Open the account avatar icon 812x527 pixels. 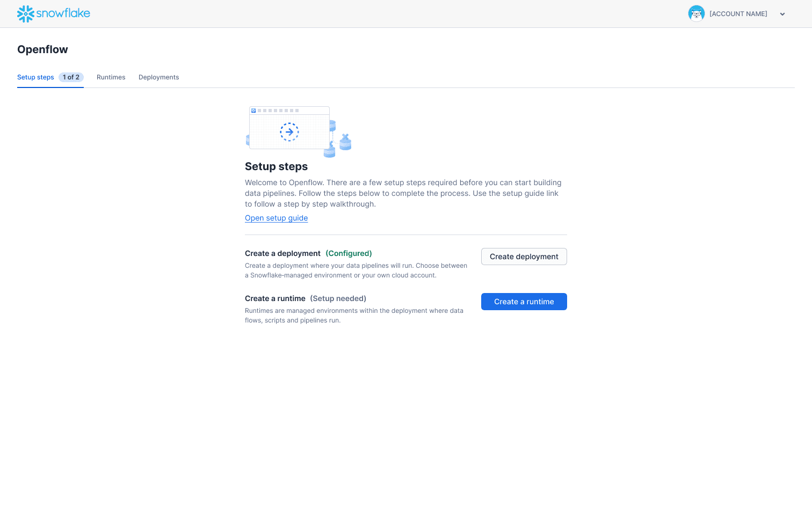(697, 13)
